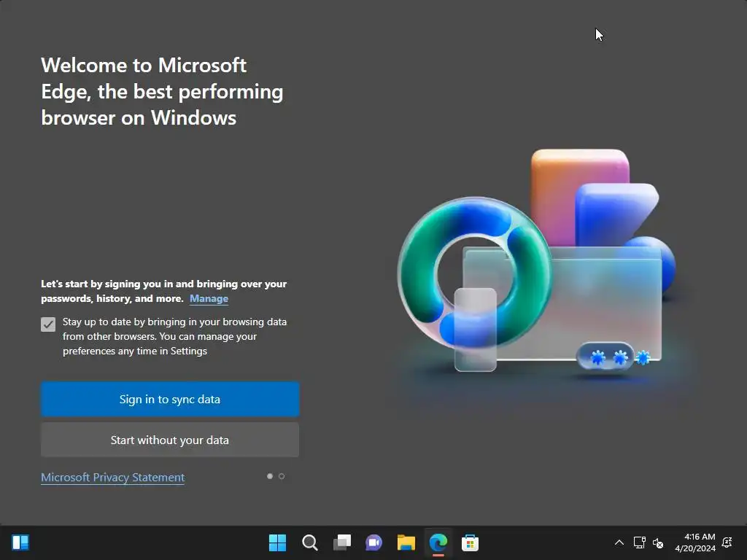This screenshot has height=560, width=747.
Task: Open Microsoft Store from the taskbar
Action: click(471, 542)
